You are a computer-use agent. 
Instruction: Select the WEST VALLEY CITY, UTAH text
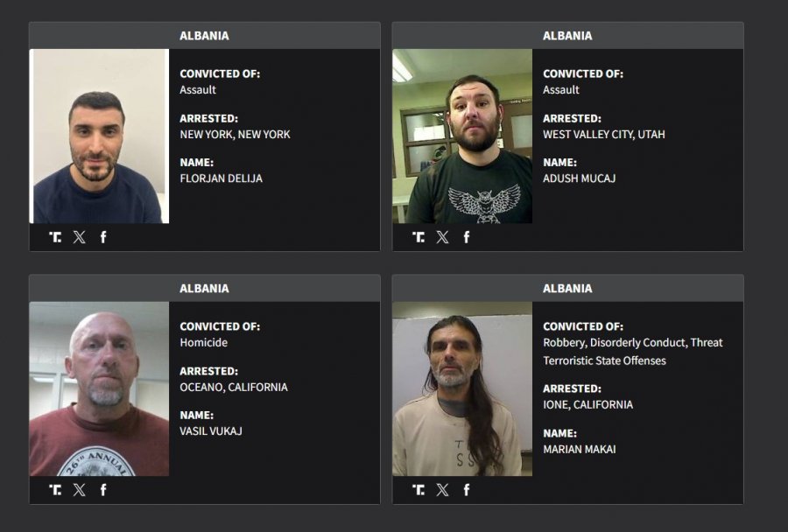(604, 134)
